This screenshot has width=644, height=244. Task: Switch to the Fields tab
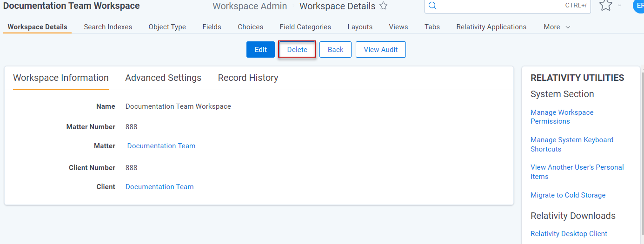click(212, 27)
